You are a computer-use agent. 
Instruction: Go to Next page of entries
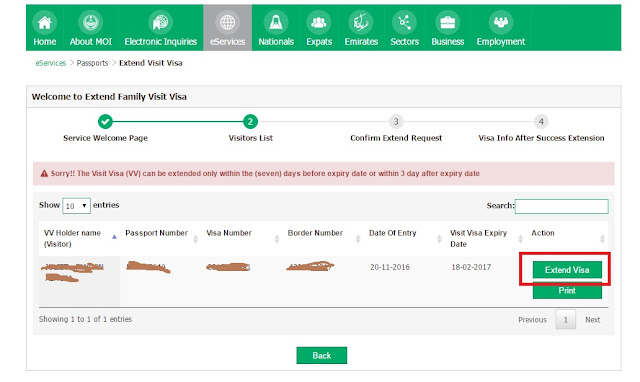(x=592, y=320)
